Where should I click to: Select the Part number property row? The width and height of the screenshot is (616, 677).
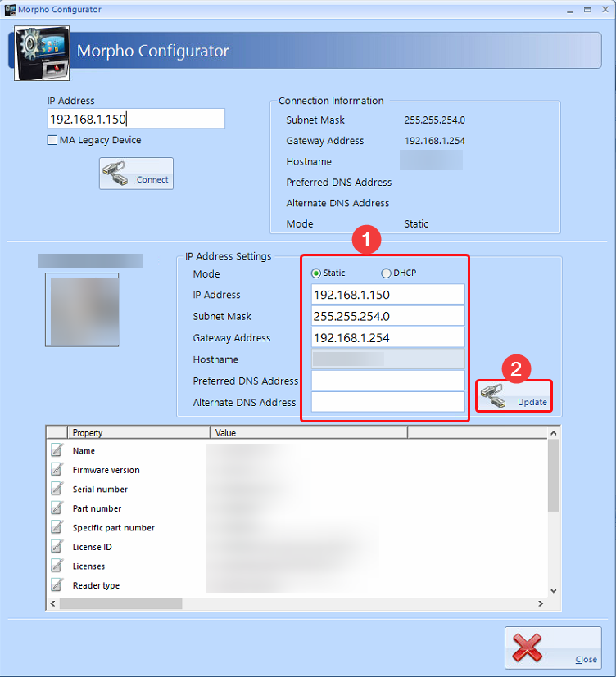(297, 508)
